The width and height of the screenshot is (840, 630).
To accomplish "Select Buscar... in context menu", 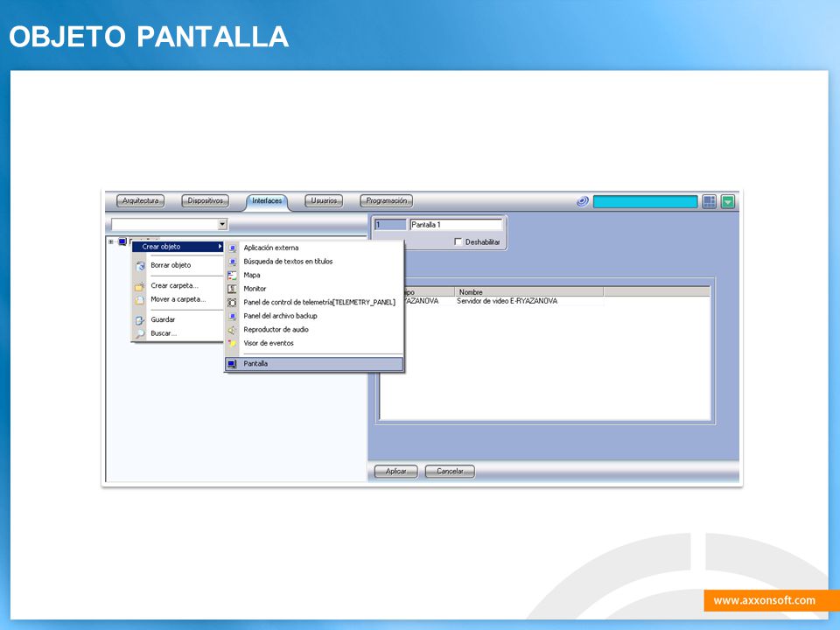I will point(164,333).
